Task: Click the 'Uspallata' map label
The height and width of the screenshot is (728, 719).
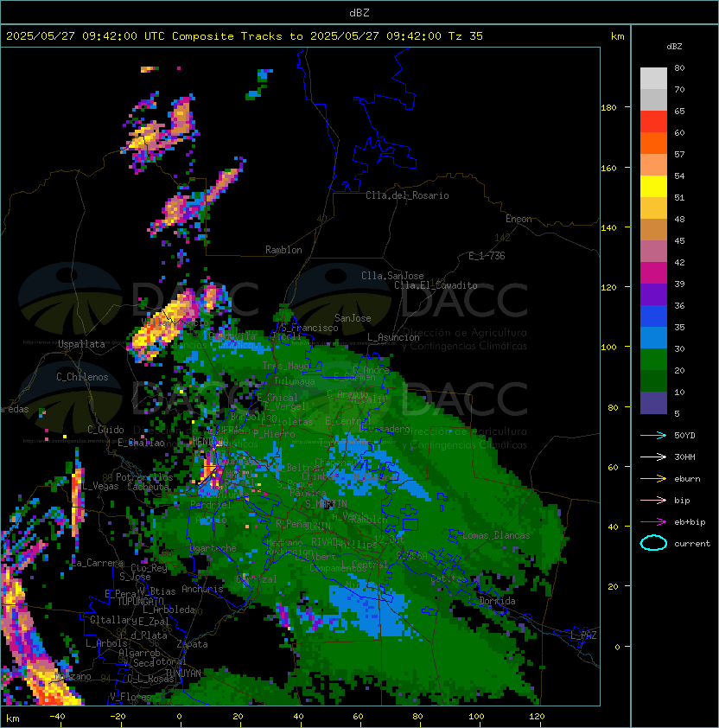Action: [81, 344]
